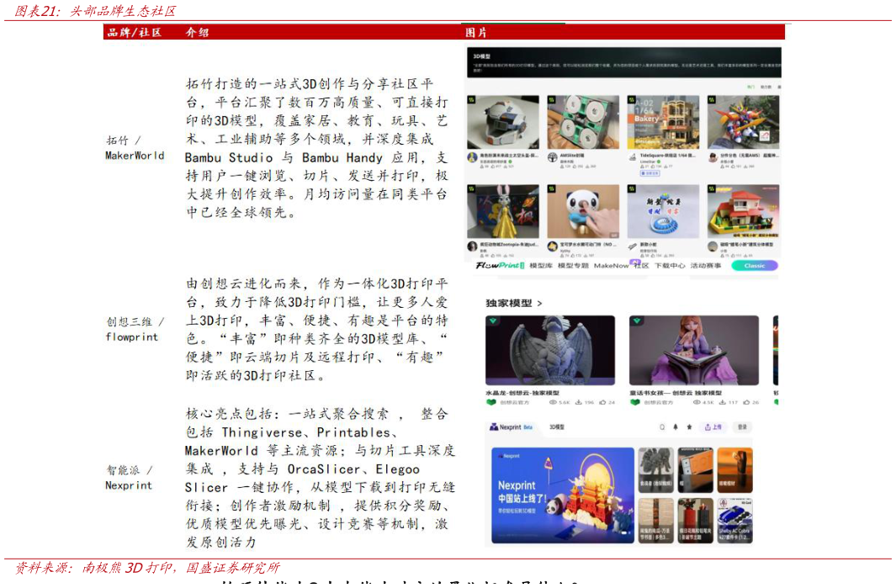This screenshot has height=588, width=896.
Task: Click the Nexprint Beta logo
Action: click(511, 427)
